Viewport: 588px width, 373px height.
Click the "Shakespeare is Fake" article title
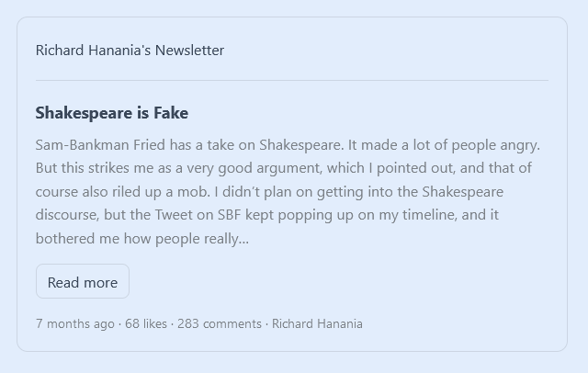pos(112,113)
